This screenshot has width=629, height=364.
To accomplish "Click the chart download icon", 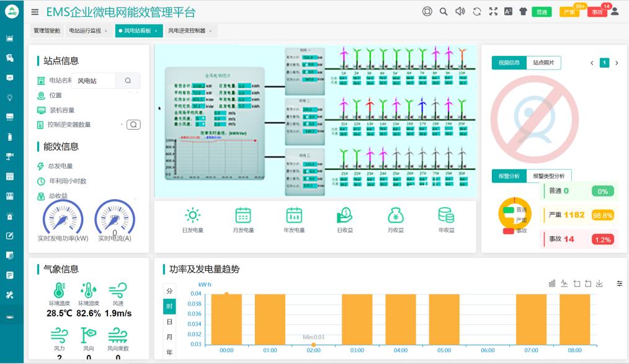I will tap(599, 283).
